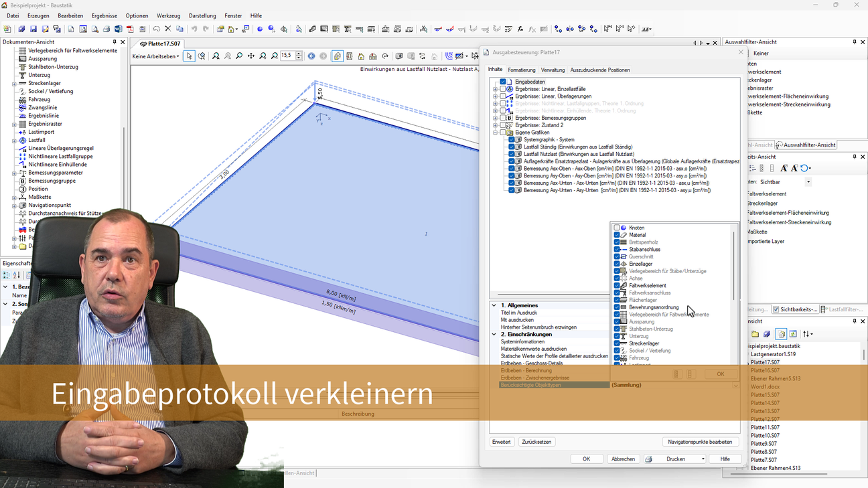The image size is (868, 488).
Task: Switch to the Formatierung tab
Action: [521, 70]
